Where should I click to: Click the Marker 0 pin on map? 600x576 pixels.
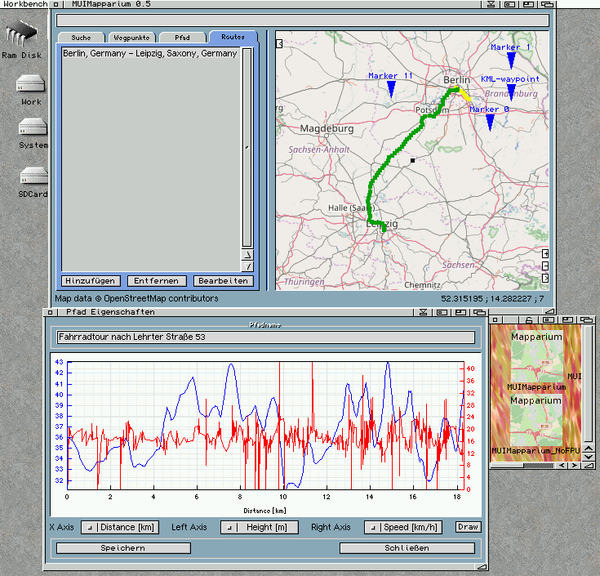pyautogui.click(x=490, y=121)
